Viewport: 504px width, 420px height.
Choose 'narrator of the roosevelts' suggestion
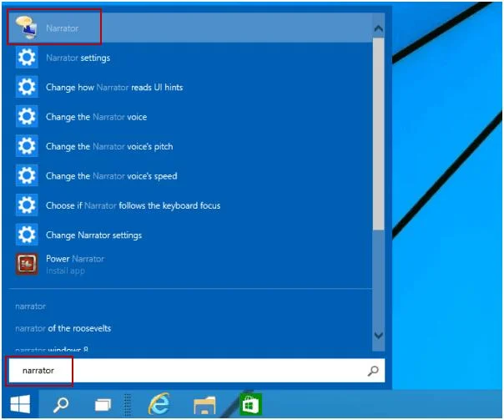63,328
